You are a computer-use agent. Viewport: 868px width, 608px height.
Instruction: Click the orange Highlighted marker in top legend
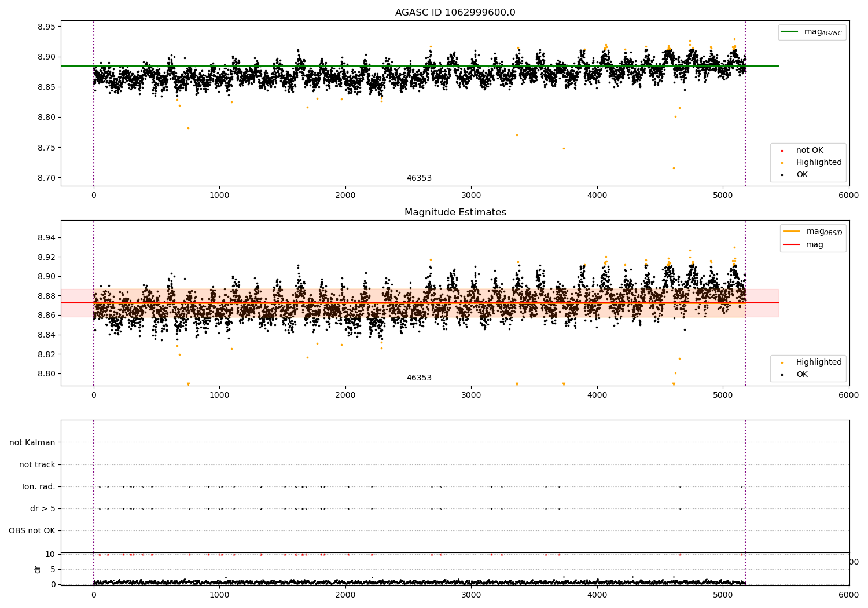tap(782, 163)
